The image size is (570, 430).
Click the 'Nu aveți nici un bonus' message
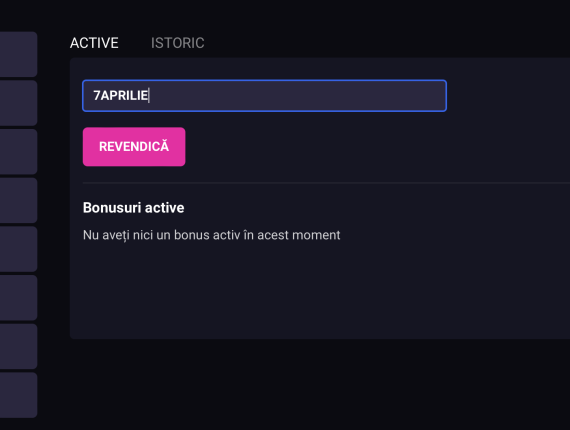point(212,235)
